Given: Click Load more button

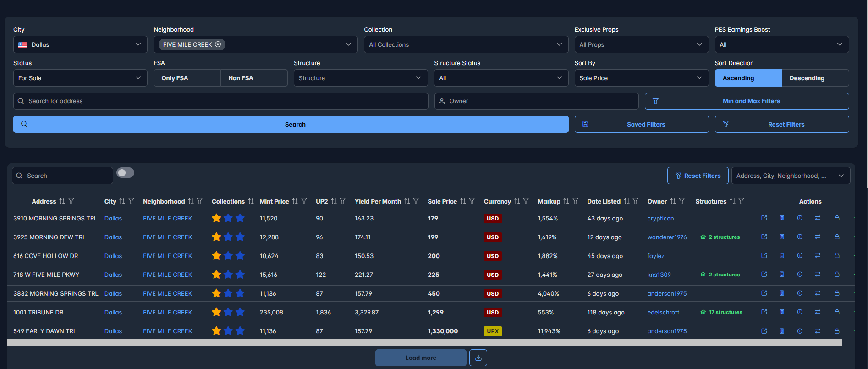Looking at the screenshot, I should (x=421, y=358).
